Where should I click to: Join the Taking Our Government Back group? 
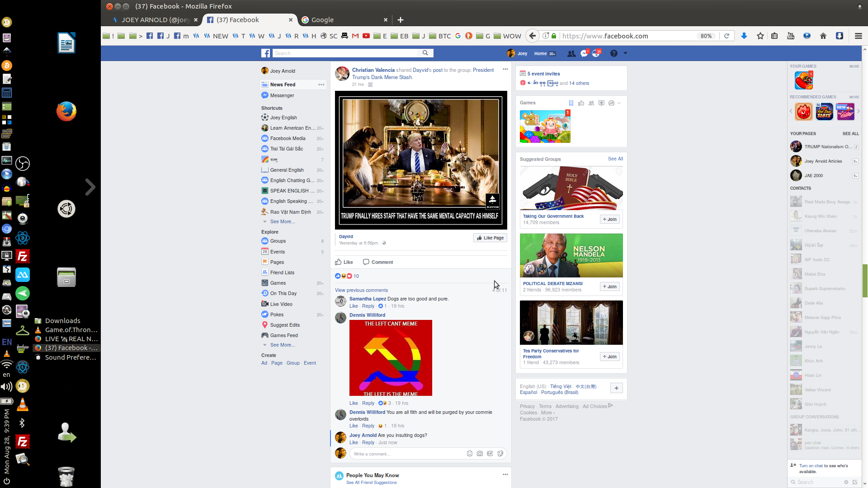click(609, 219)
